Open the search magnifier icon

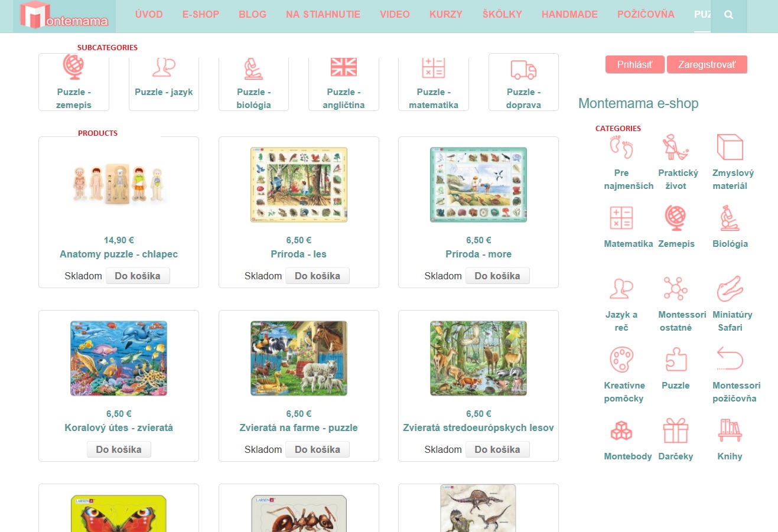click(x=729, y=15)
